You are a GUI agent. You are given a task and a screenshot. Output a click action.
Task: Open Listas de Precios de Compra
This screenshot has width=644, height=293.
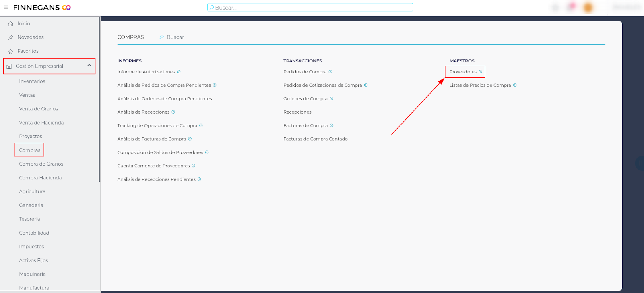pos(480,85)
